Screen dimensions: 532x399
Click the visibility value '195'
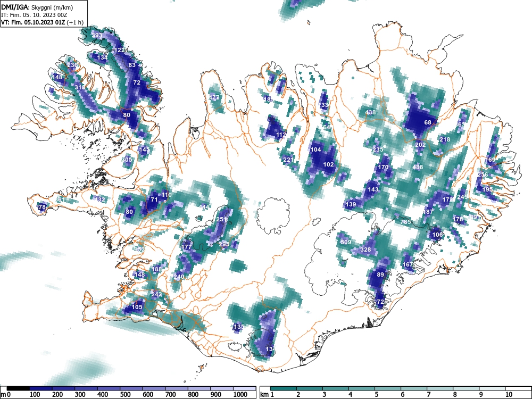coord(487,190)
